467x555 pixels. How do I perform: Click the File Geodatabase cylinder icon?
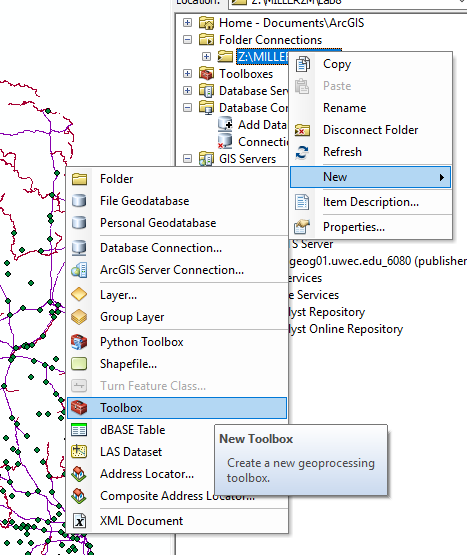coord(79,201)
